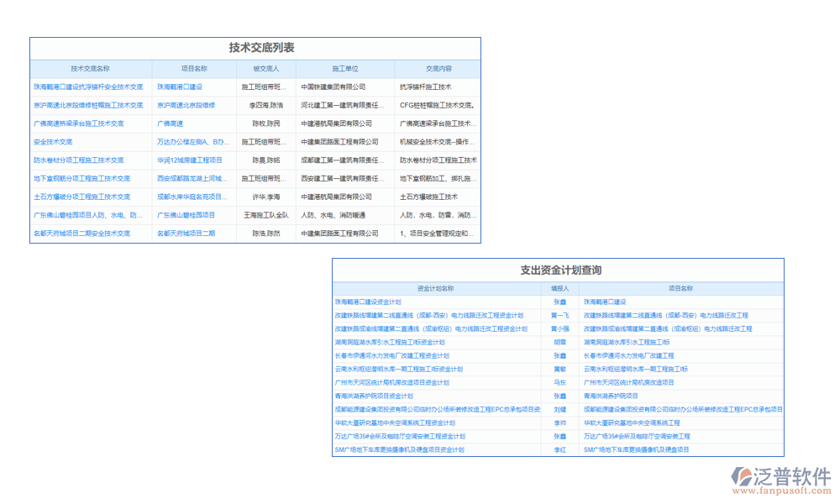Viewport: 840px width, 504px height.
Task: Click 华软大厦研究基地中央空调系统工程 project link
Action: 632,423
